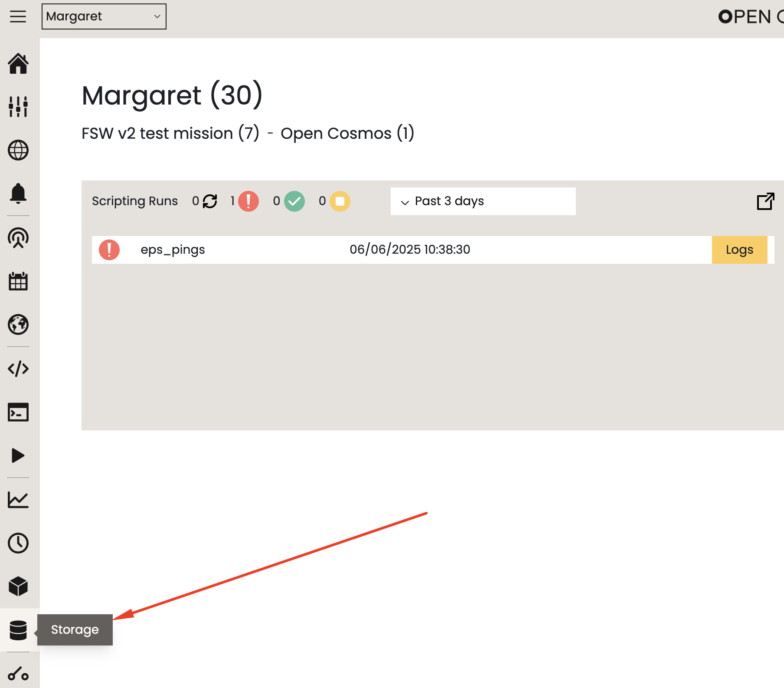Open the code scripting icon

18,369
